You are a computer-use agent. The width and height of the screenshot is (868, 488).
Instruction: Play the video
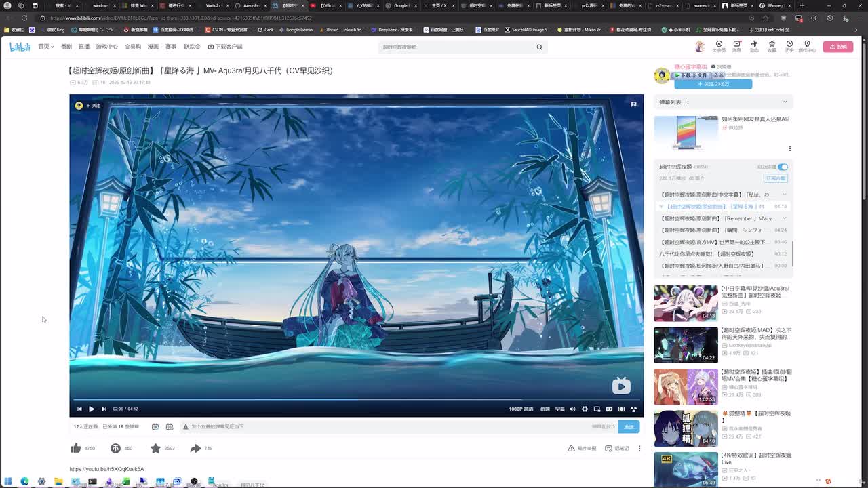92,409
